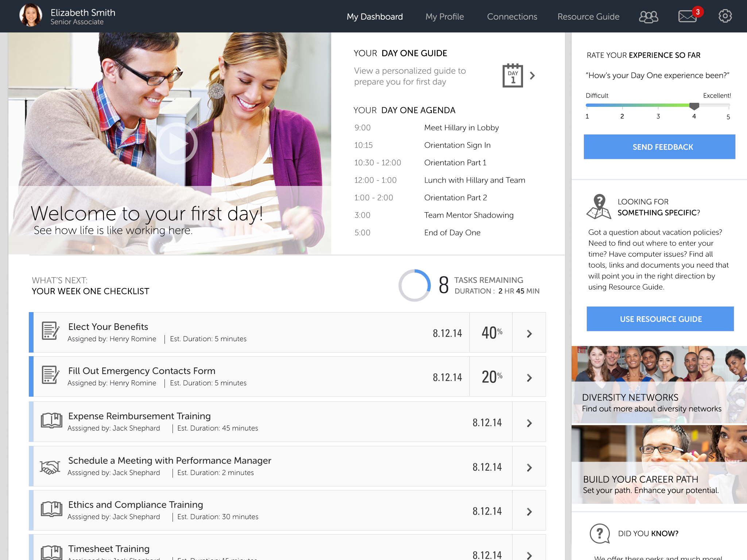The width and height of the screenshot is (747, 560).
Task: Open Fill Out Emergency Contacts Form arrow
Action: point(529,378)
